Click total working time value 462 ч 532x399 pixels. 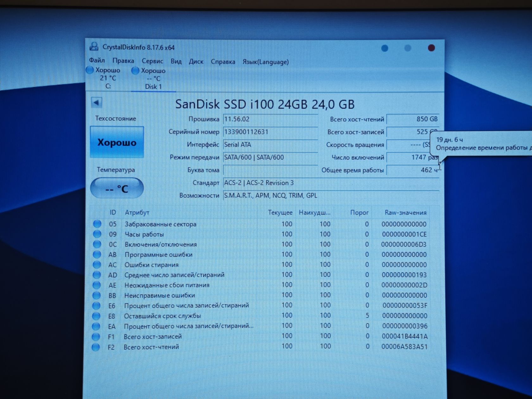(413, 170)
